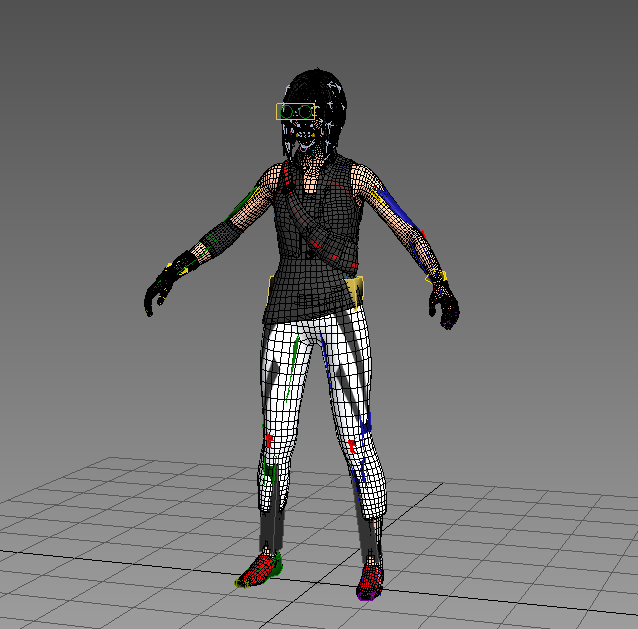
Task: Click the yellow hip pouch beside the blue-boned arm
Action: 355,291
